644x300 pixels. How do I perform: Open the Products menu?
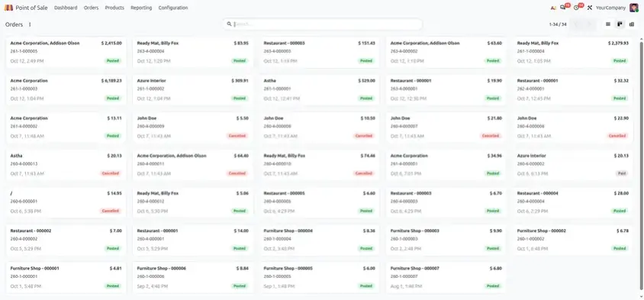tap(114, 8)
